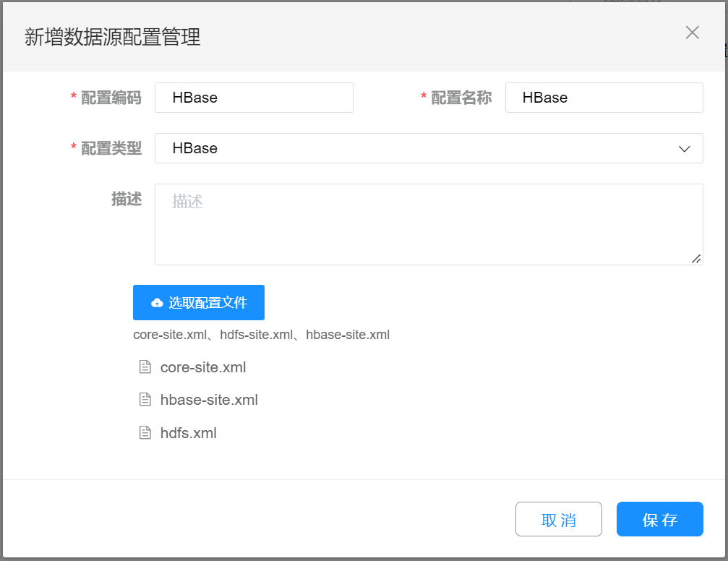The width and height of the screenshot is (728, 561).
Task: Select the core-site.xml uploaded file name
Action: (203, 367)
